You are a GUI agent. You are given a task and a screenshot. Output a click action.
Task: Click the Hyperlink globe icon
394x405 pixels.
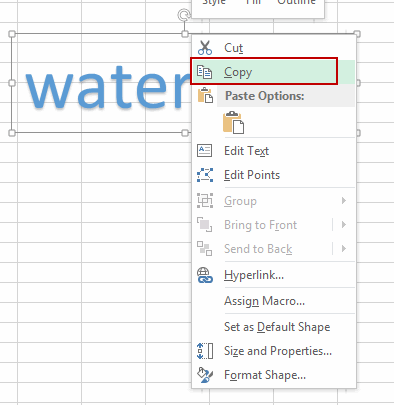205,275
